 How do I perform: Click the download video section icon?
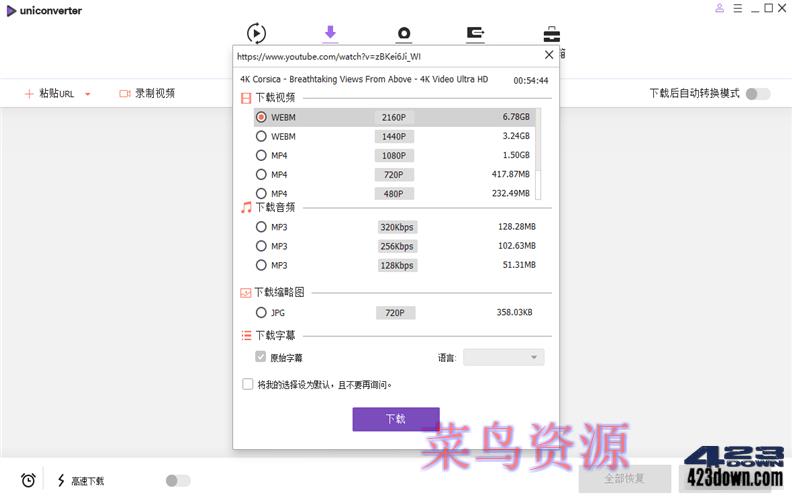pyautogui.click(x=246, y=98)
